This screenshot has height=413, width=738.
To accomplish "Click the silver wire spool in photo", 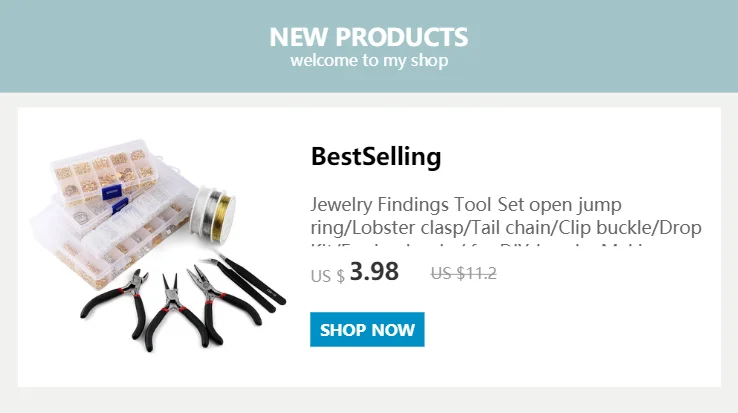I will tap(201, 211).
